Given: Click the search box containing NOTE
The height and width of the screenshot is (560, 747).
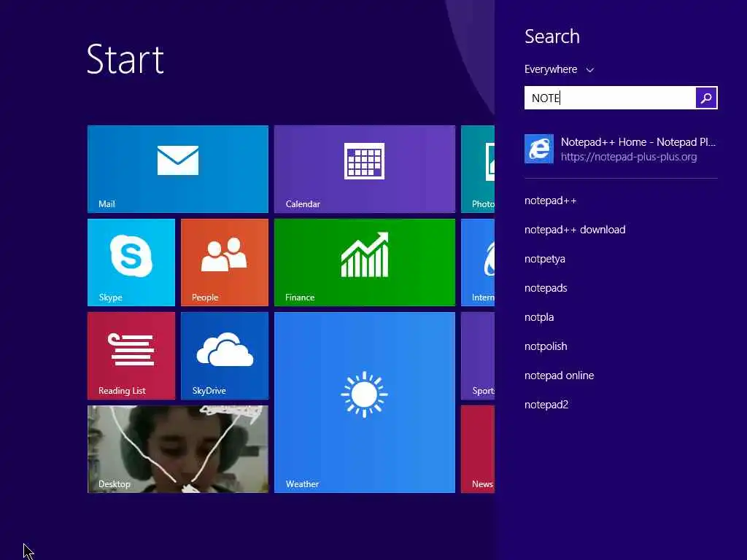Looking at the screenshot, I should tap(610, 98).
